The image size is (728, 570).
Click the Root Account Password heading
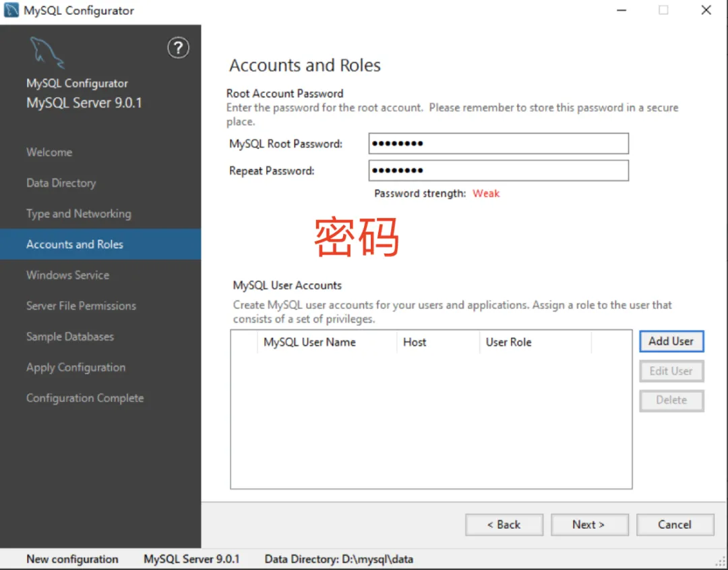[x=285, y=93]
